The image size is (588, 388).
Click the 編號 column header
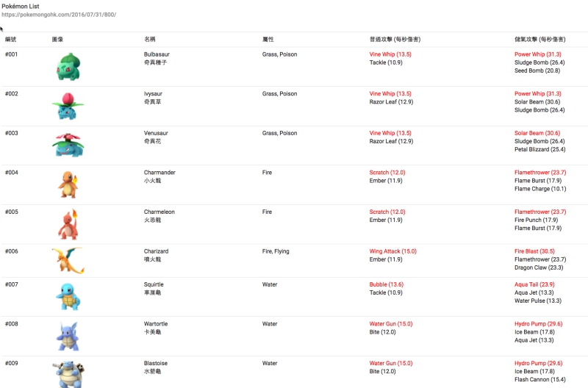click(11, 38)
